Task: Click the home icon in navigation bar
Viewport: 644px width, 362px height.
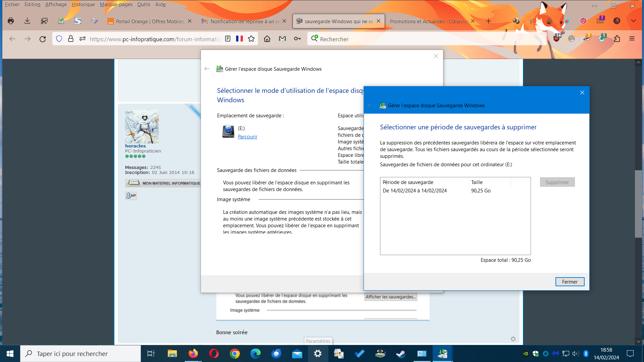Action: click(x=267, y=39)
